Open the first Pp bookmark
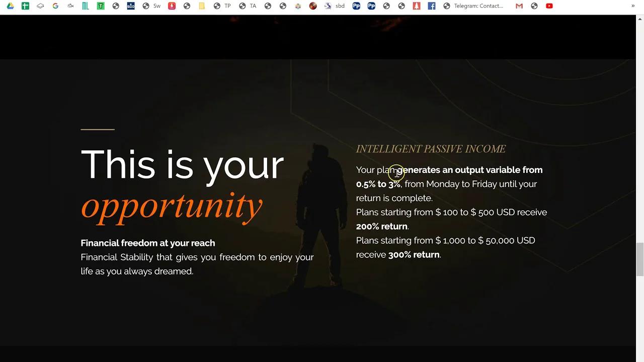The height and width of the screenshot is (362, 644). coord(356,6)
